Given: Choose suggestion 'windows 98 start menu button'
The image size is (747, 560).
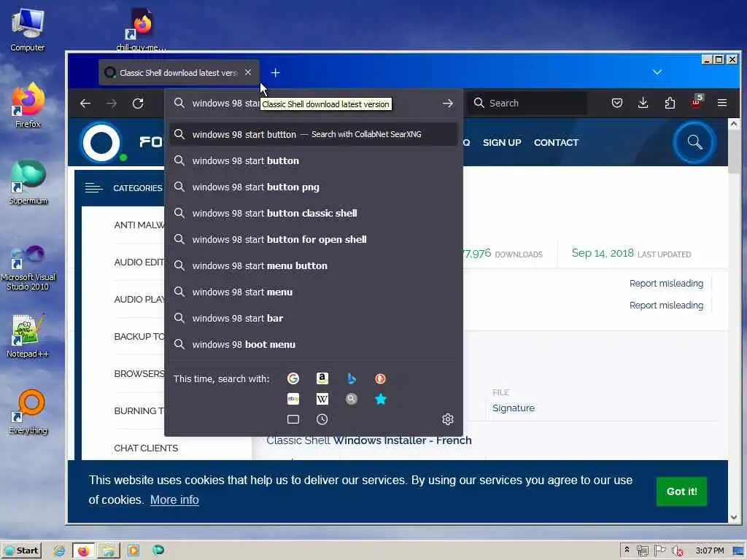Looking at the screenshot, I should [314, 265].
